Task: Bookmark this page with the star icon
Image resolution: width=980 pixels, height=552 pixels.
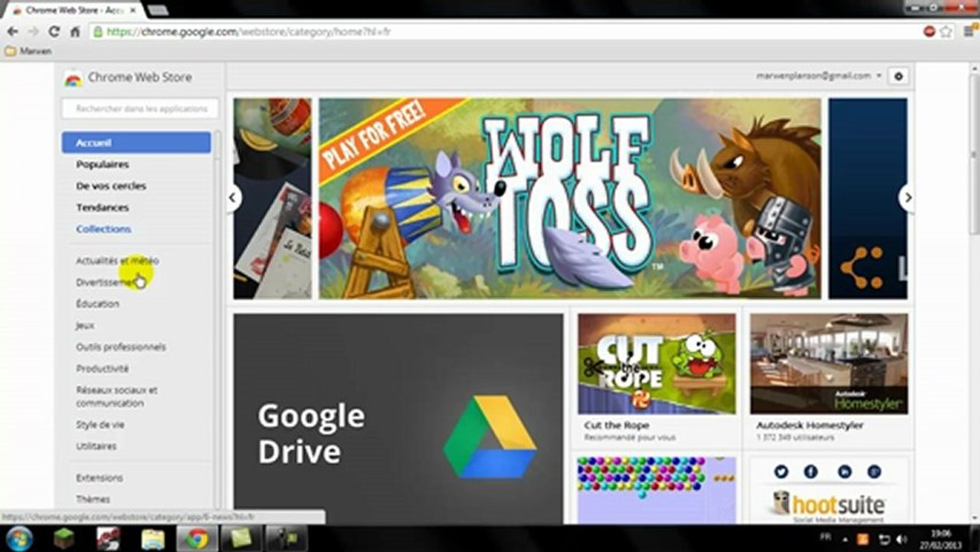Action: pyautogui.click(x=946, y=31)
